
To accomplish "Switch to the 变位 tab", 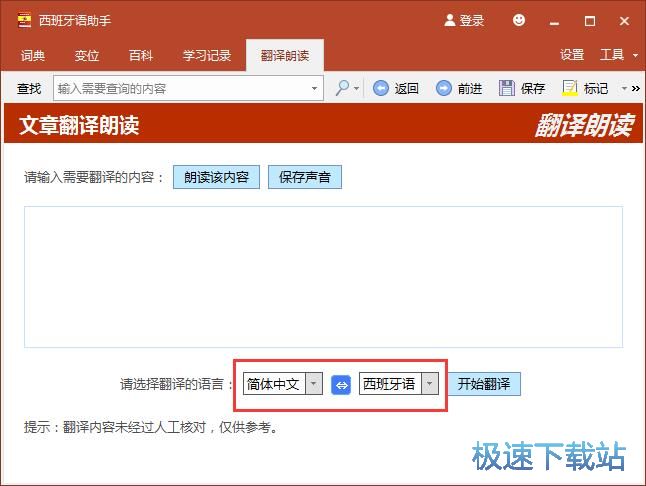I will [87, 55].
